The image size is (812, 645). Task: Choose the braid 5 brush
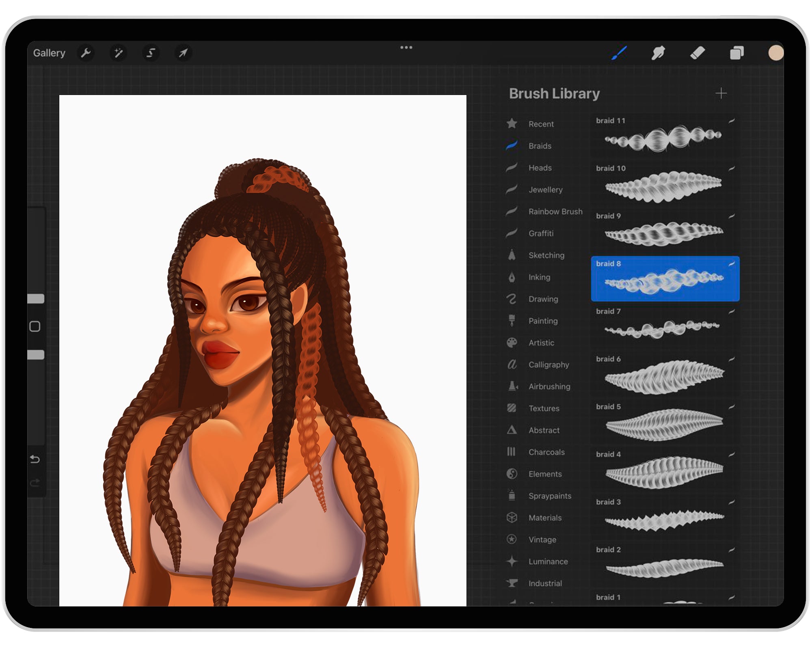coord(664,422)
